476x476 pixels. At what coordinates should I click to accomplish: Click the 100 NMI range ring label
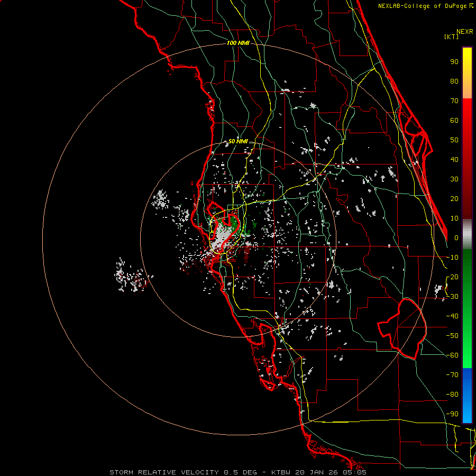[238, 43]
